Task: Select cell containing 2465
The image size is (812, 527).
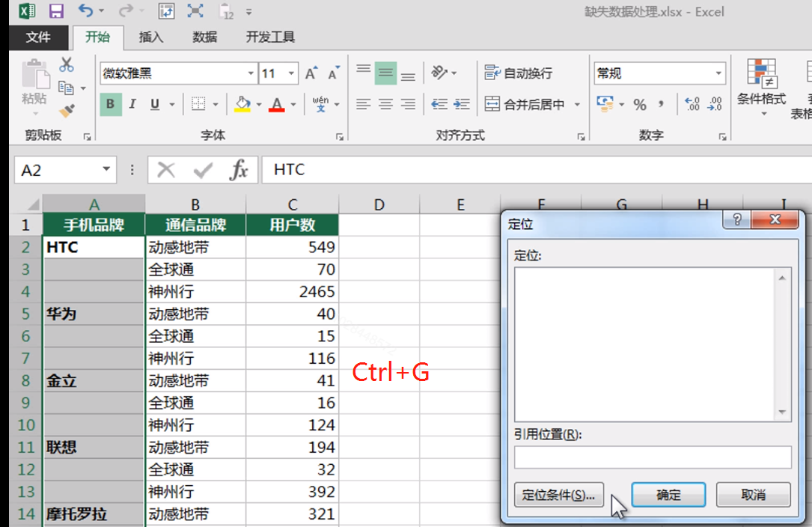Action: (292, 291)
